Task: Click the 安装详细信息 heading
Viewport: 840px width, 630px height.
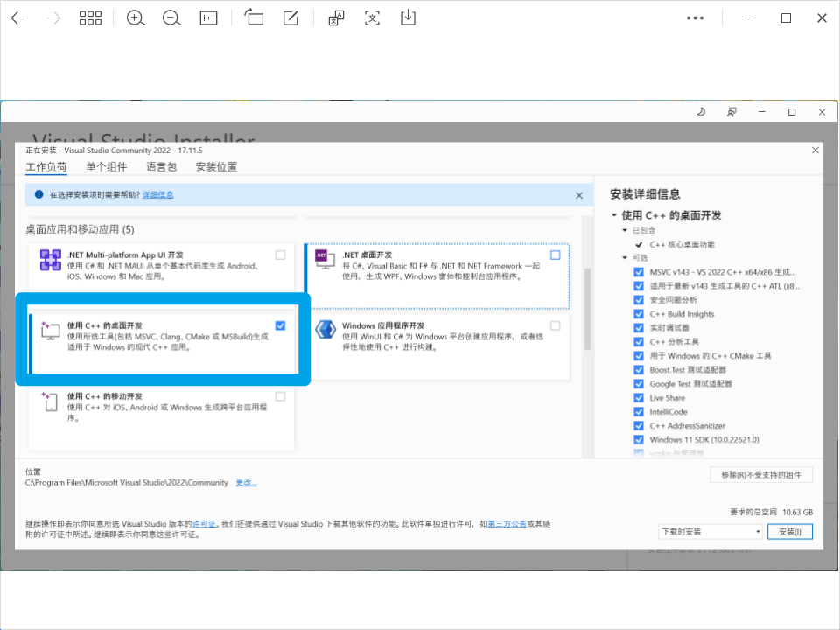Action: point(645,194)
